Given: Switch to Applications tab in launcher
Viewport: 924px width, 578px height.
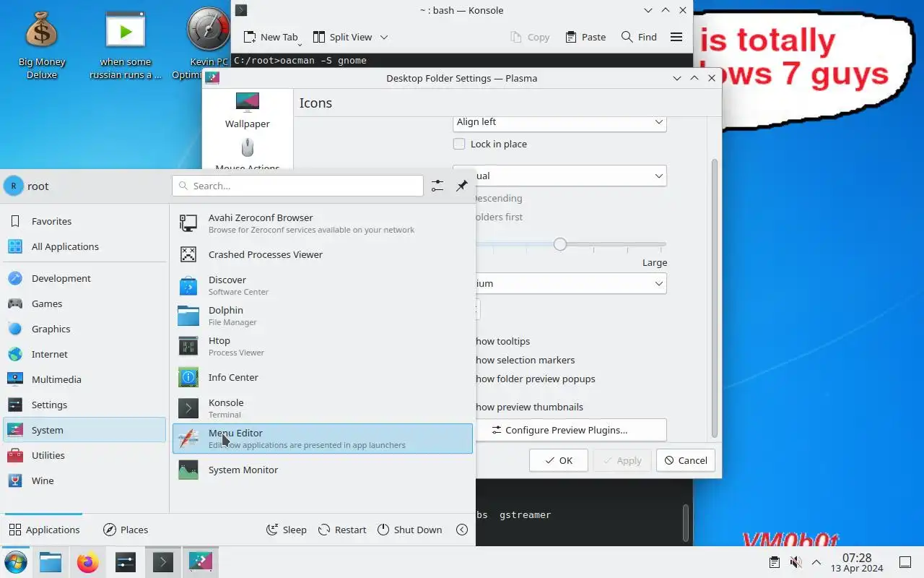Looking at the screenshot, I should [x=44, y=530].
